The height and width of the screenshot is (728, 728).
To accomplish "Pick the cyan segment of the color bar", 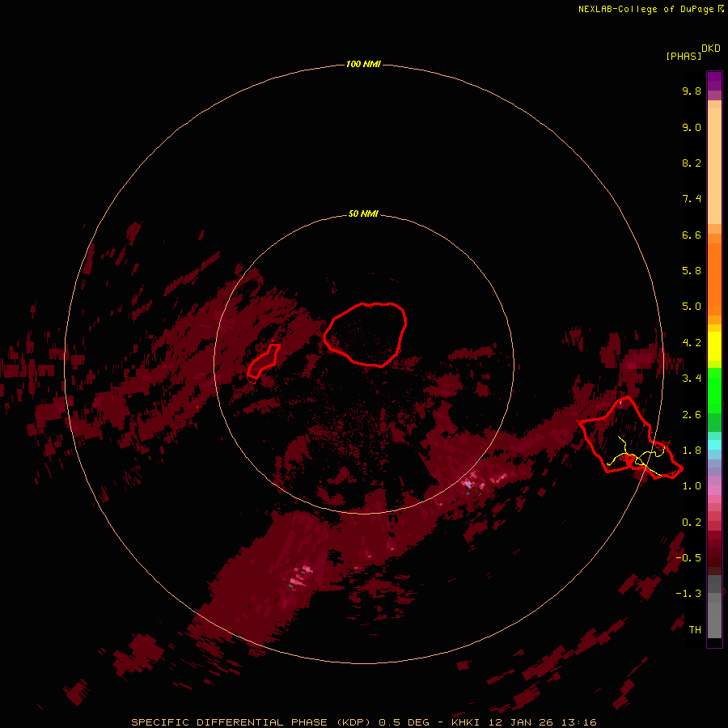I will click(x=714, y=445).
